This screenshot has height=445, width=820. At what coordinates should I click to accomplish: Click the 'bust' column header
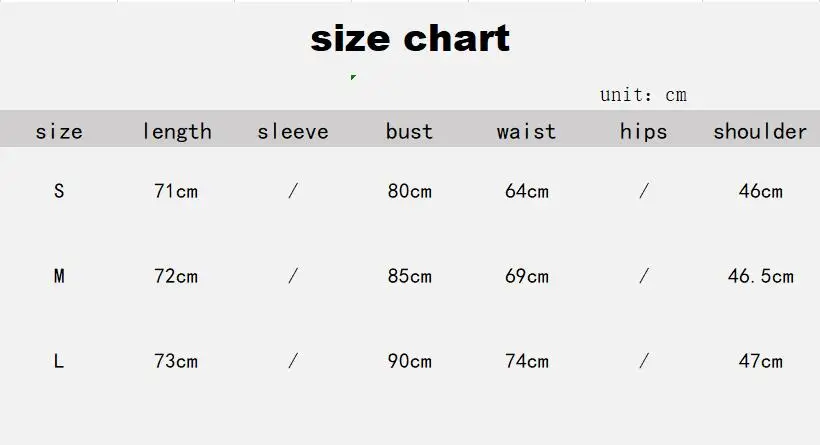point(409,131)
